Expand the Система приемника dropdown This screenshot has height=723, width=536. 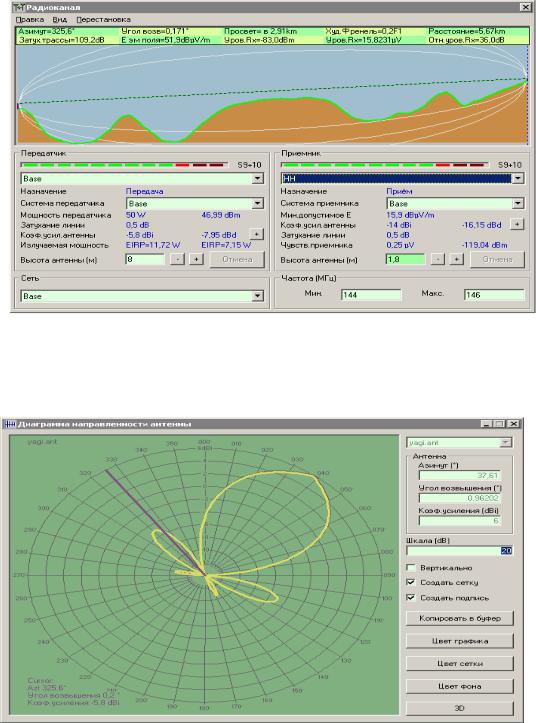[x=518, y=203]
